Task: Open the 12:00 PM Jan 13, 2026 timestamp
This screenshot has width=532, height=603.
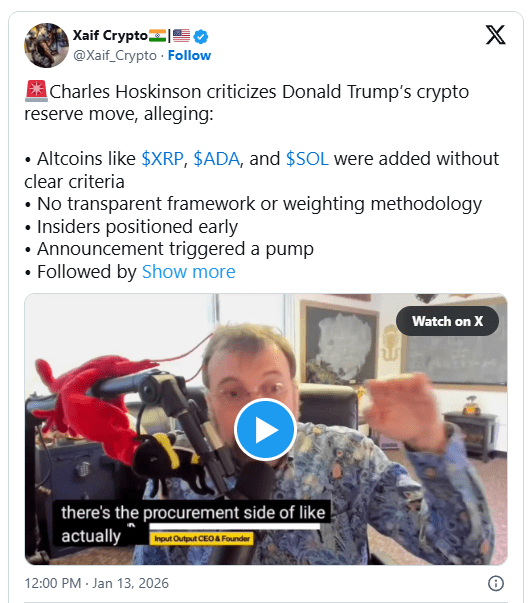Action: tap(97, 583)
